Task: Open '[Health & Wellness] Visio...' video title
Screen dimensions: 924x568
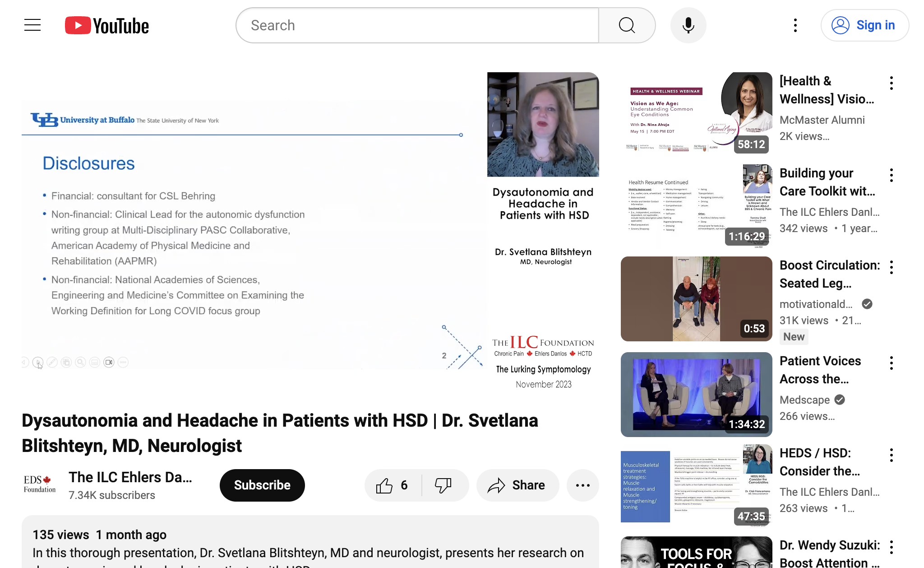Action: [827, 90]
